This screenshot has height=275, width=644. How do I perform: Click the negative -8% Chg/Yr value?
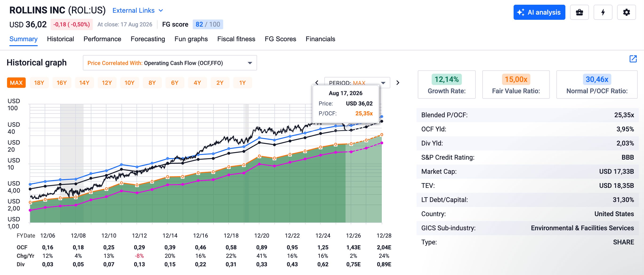pyautogui.click(x=139, y=256)
